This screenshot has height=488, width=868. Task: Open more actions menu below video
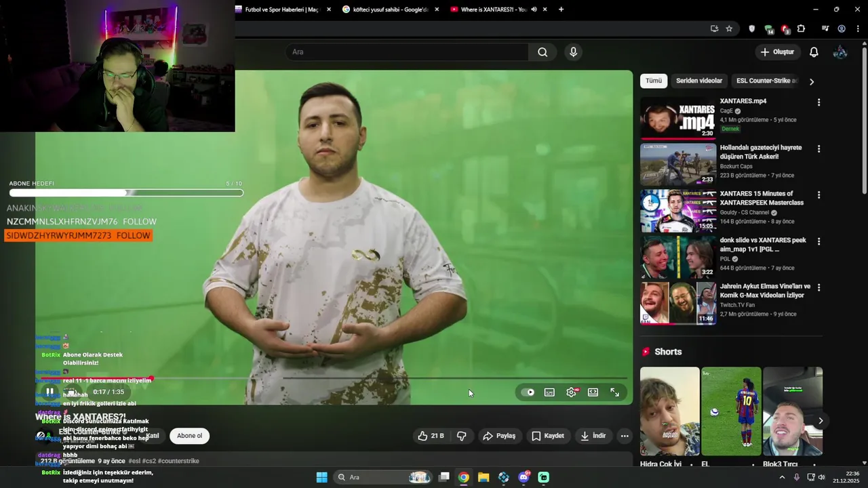click(x=625, y=436)
